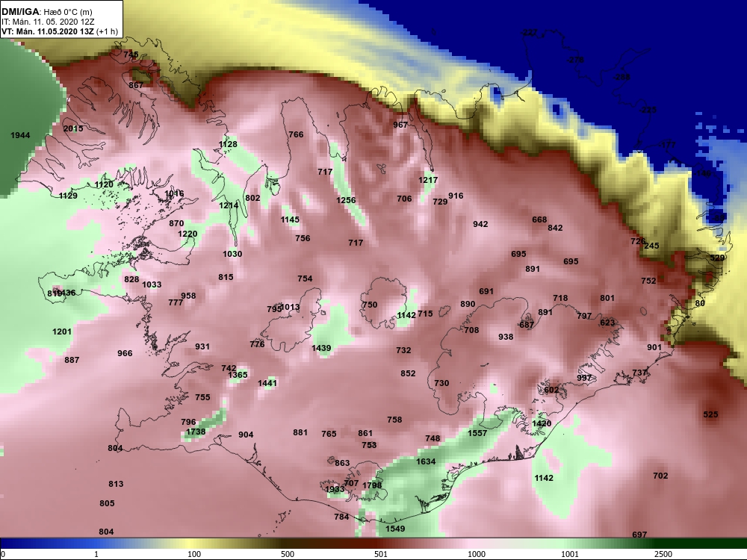Click the map value 1557
Viewport: 747px width, 560px height.
click(477, 433)
